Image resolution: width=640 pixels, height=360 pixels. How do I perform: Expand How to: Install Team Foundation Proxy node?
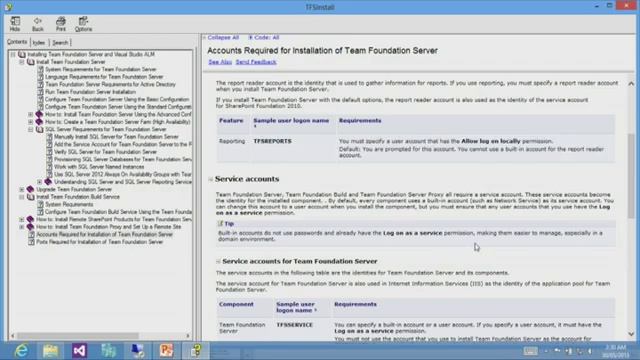pyautogui.click(x=22, y=227)
